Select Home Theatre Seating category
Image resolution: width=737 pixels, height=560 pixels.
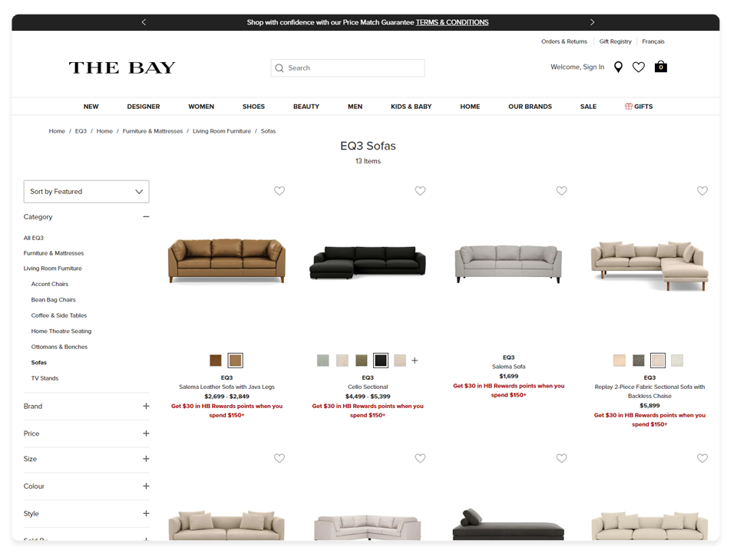(61, 331)
